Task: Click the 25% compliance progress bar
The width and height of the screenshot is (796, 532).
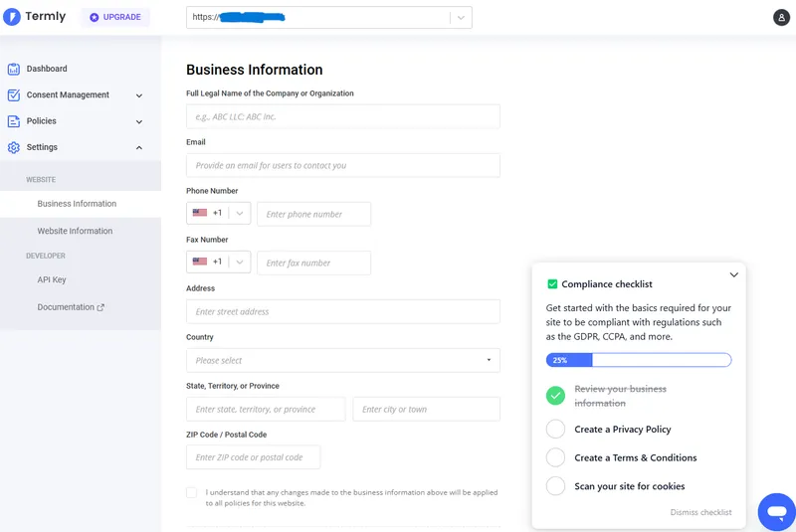Action: pyautogui.click(x=639, y=360)
